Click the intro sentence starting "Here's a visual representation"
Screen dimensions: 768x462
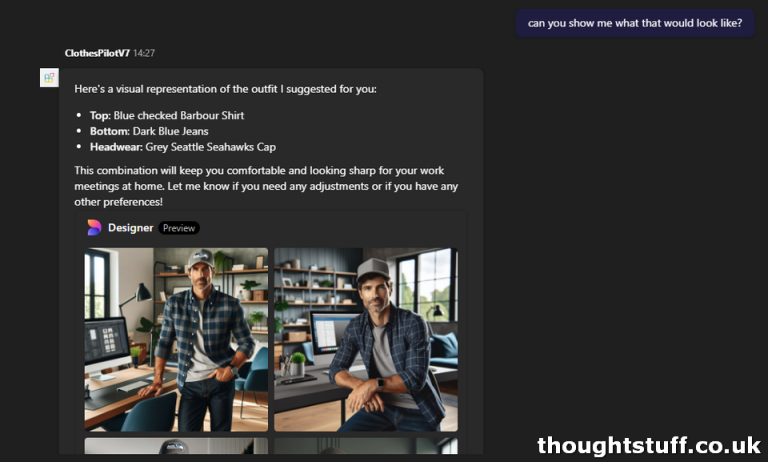click(225, 89)
